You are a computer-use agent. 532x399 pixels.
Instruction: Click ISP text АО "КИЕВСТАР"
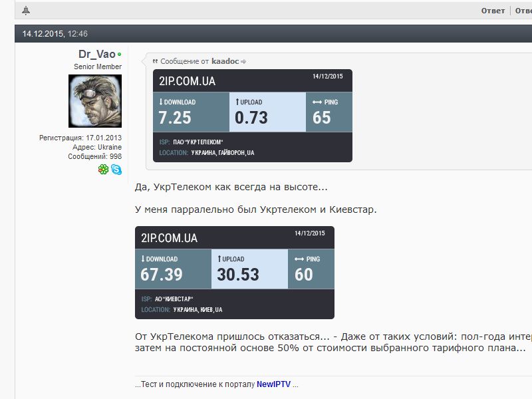pyautogui.click(x=174, y=299)
